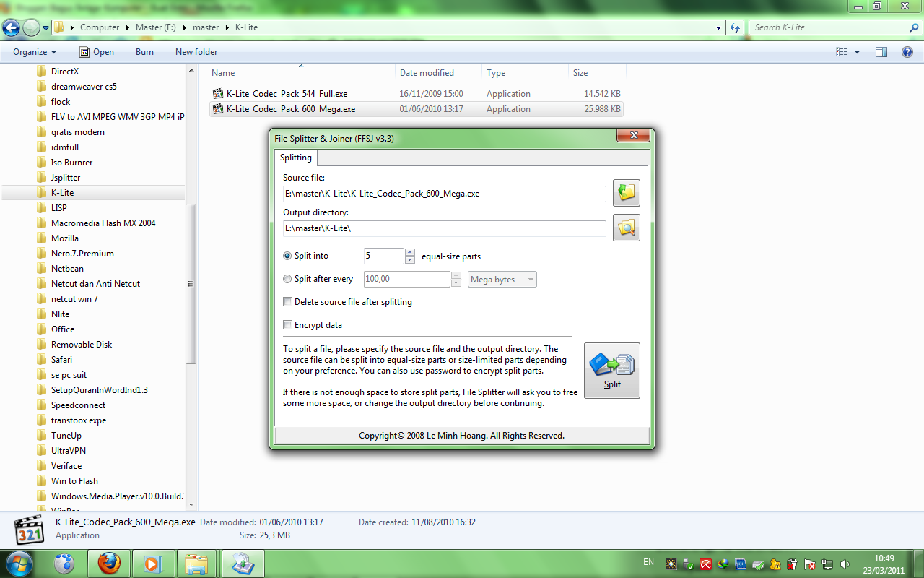Browse for source file with folder icon
This screenshot has width=924, height=578.
[x=627, y=193]
